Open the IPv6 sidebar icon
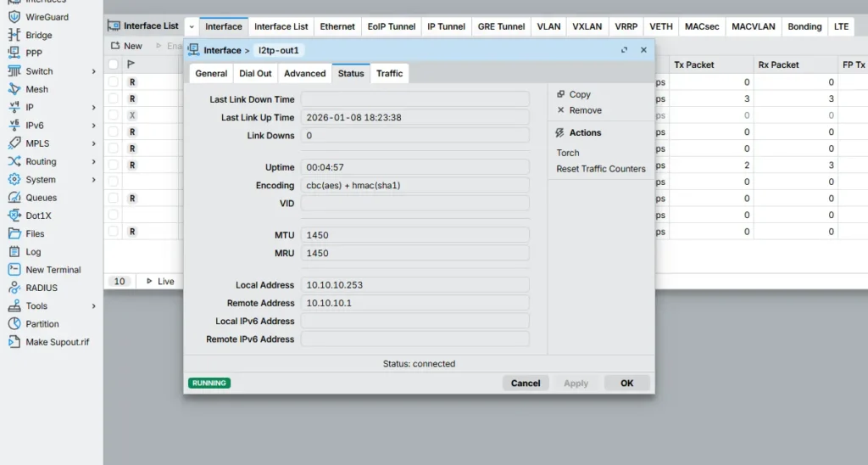868x465 pixels. click(14, 126)
